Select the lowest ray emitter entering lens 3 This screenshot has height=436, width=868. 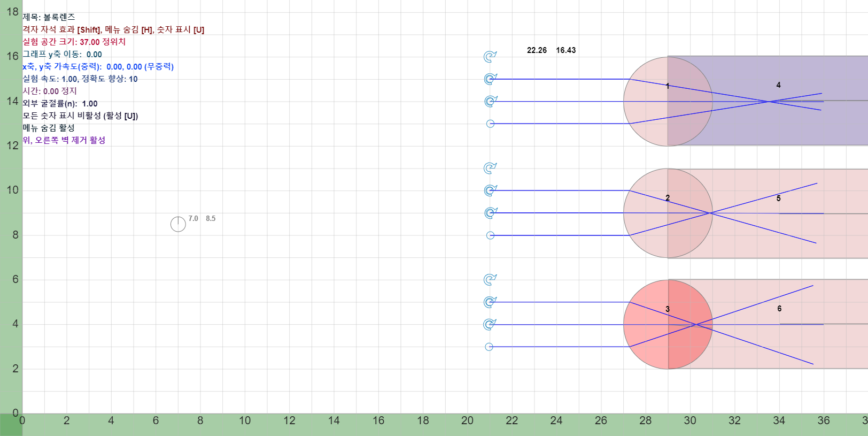[x=489, y=347]
